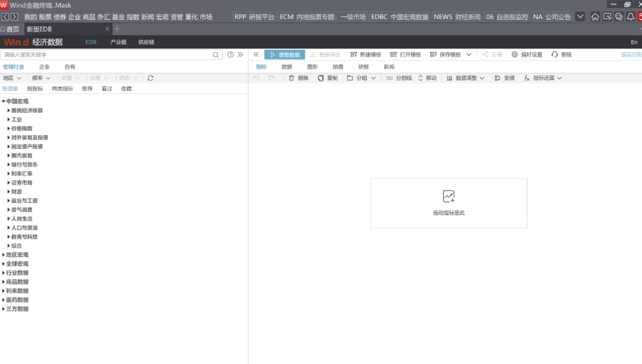Select the 自有 own data tab
This screenshot has height=364, width=642.
70,67
